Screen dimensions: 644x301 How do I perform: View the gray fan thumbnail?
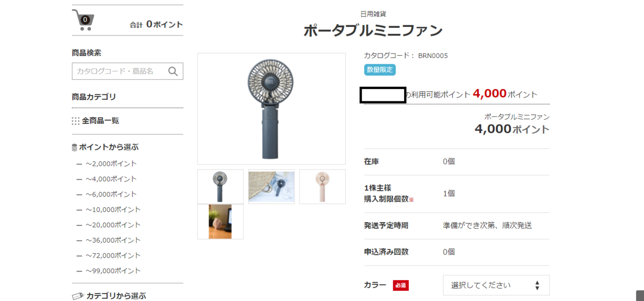221,187
